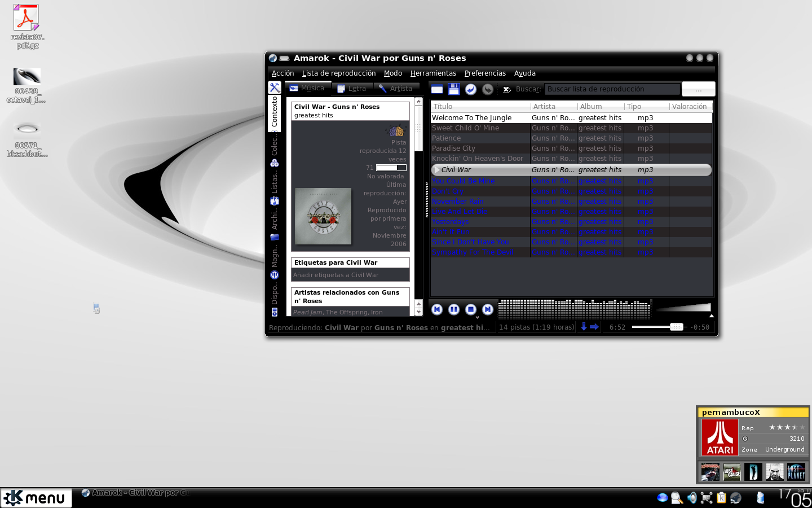Open the Modo menu

tap(393, 73)
